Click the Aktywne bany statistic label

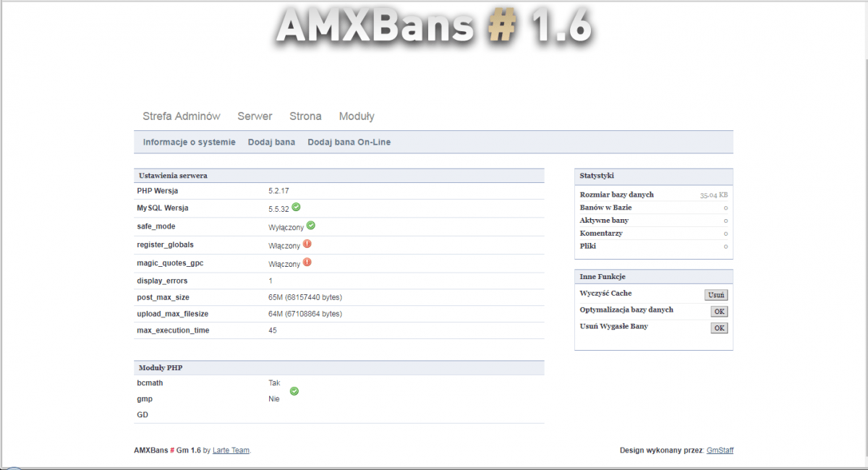[604, 221]
